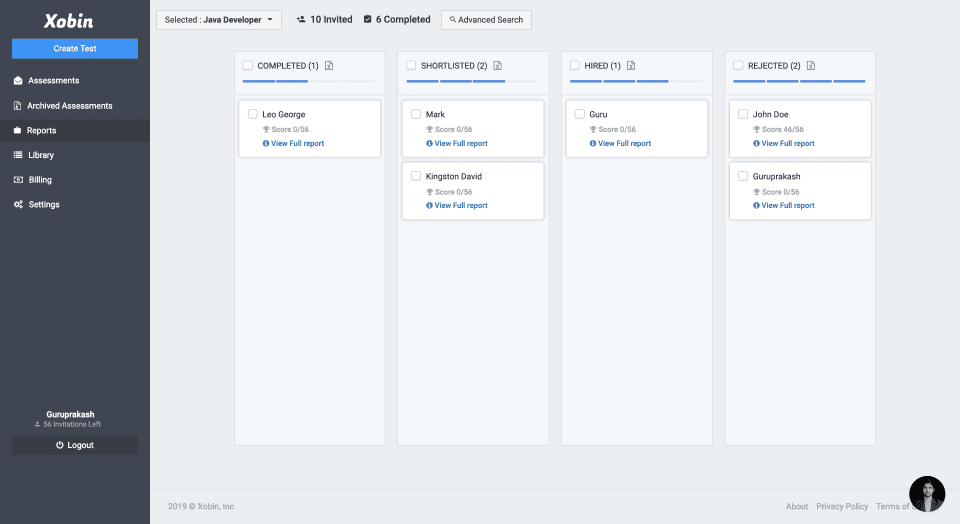Click the export icon beside COMPLETED (1)
The image size is (960, 524).
point(329,66)
